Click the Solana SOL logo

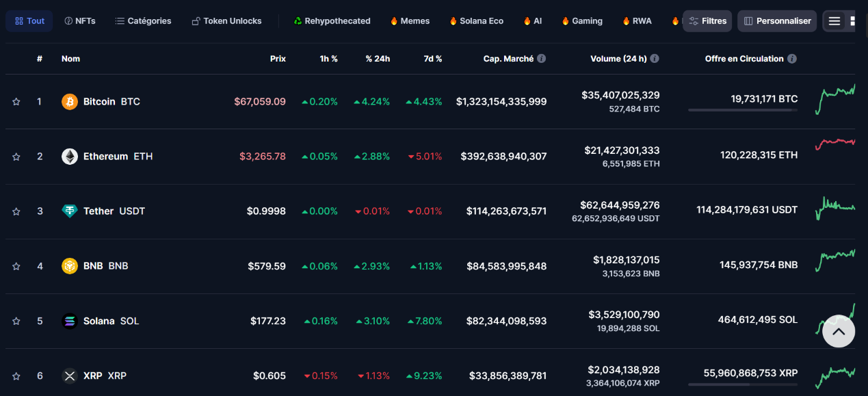(69, 321)
